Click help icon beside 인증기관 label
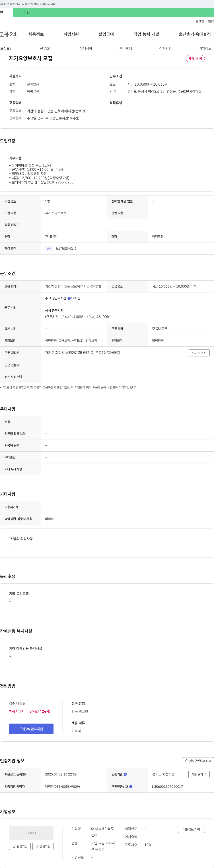Viewport: 214px width, 868px height. point(125,774)
